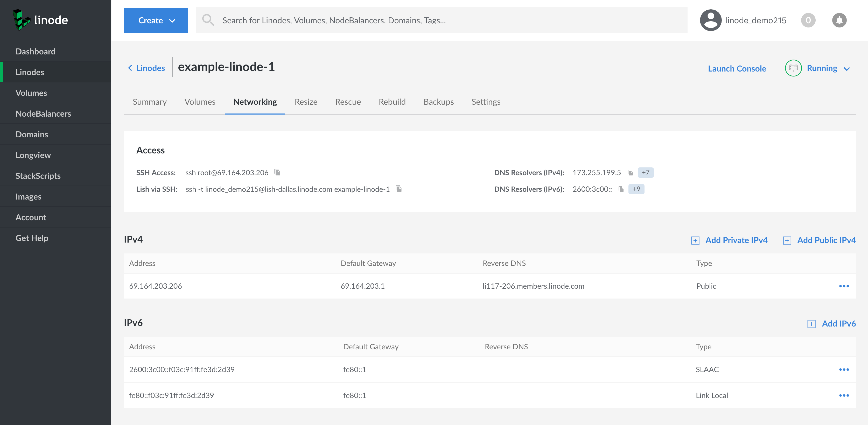Click the search magnifier icon
The width and height of the screenshot is (868, 425).
click(x=208, y=20)
